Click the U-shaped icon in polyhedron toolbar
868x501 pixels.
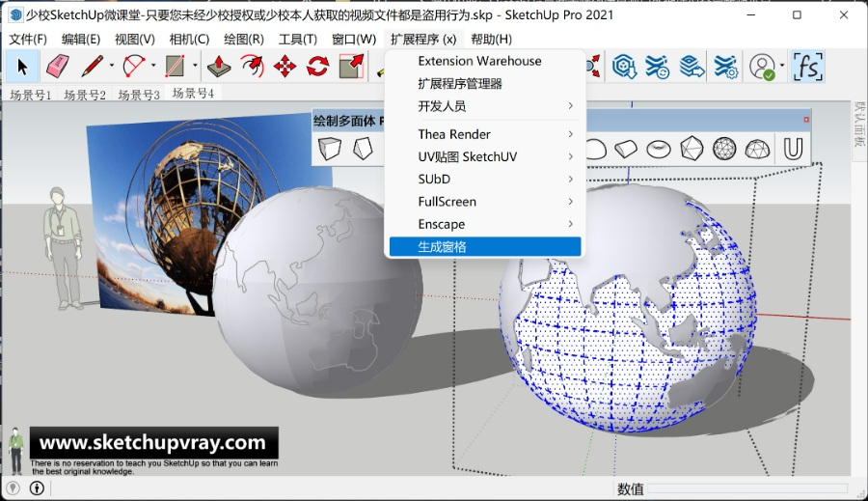click(793, 149)
